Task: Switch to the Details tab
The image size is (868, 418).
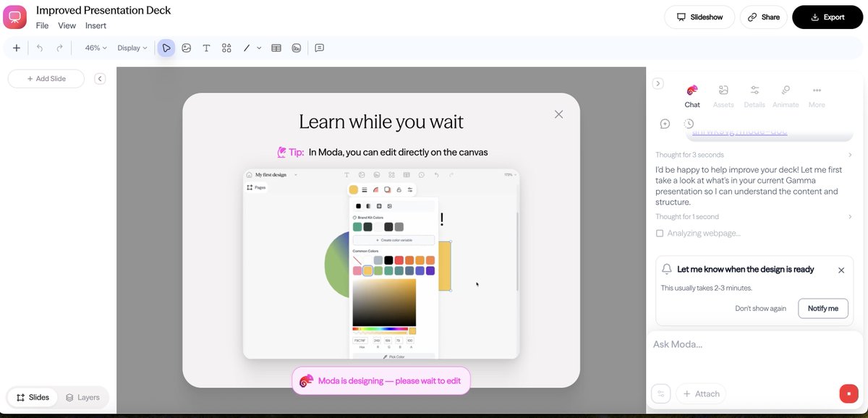Action: pos(754,96)
